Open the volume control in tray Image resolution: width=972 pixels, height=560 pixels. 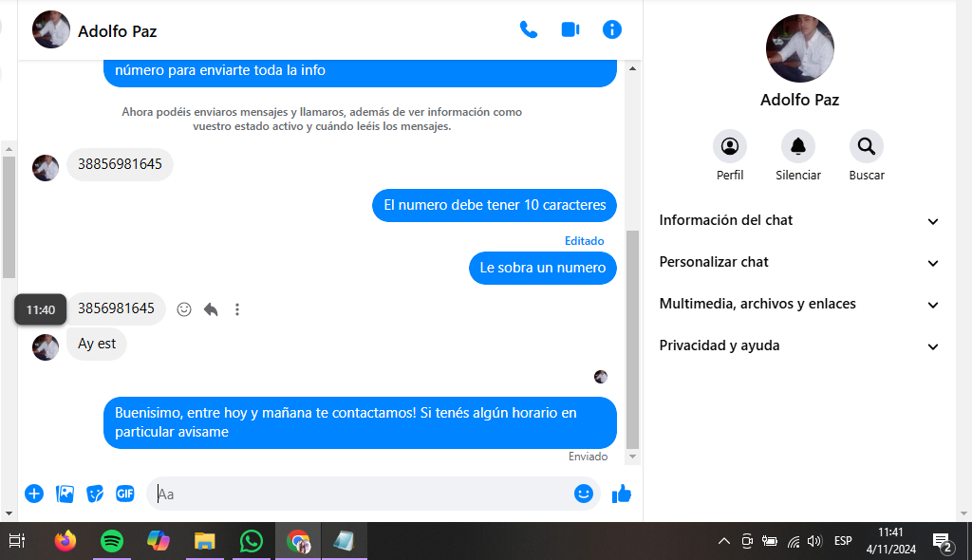tap(814, 541)
